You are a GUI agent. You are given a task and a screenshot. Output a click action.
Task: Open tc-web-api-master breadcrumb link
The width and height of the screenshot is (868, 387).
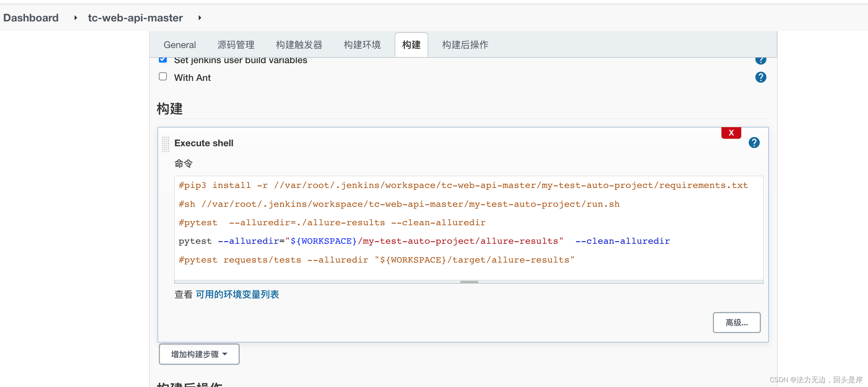tap(135, 18)
